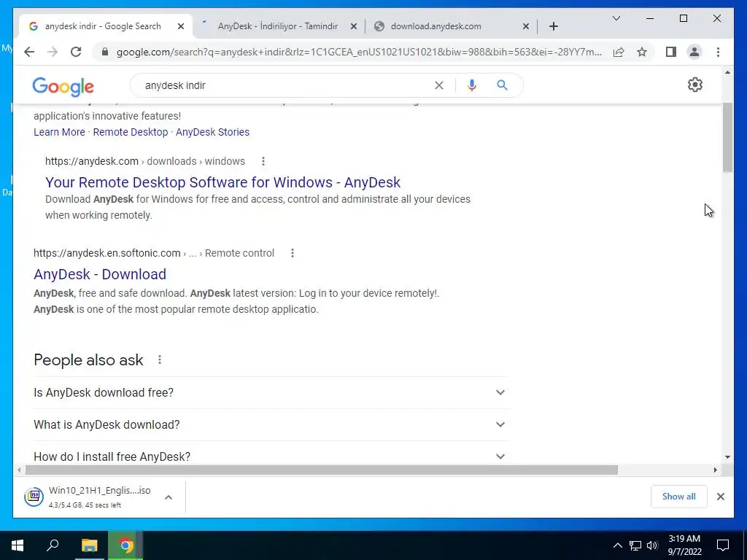Open "AnyDesk - Download" softonic result
The width and height of the screenshot is (747, 560).
(100, 274)
